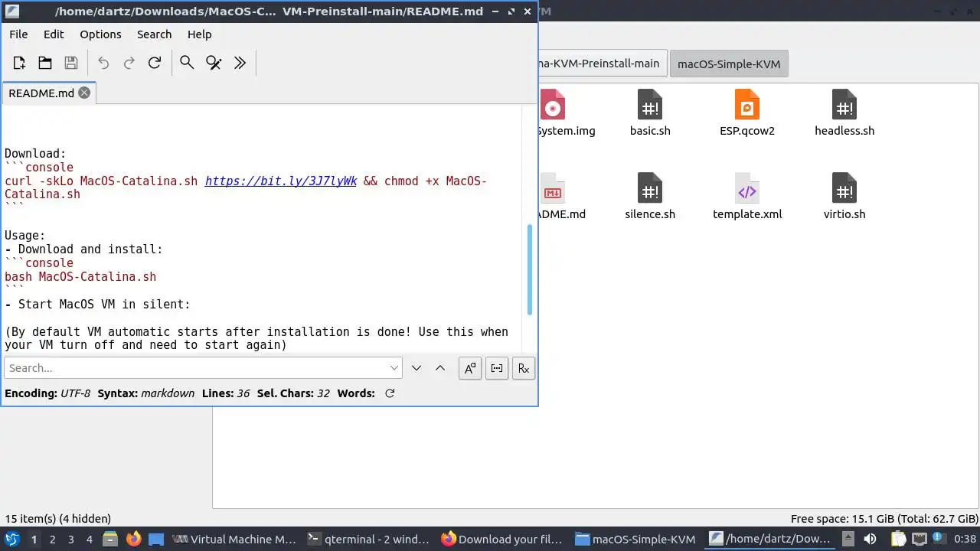This screenshot has width=980, height=551.
Task: Follow the bit.ly link in the editor
Action: (281, 181)
